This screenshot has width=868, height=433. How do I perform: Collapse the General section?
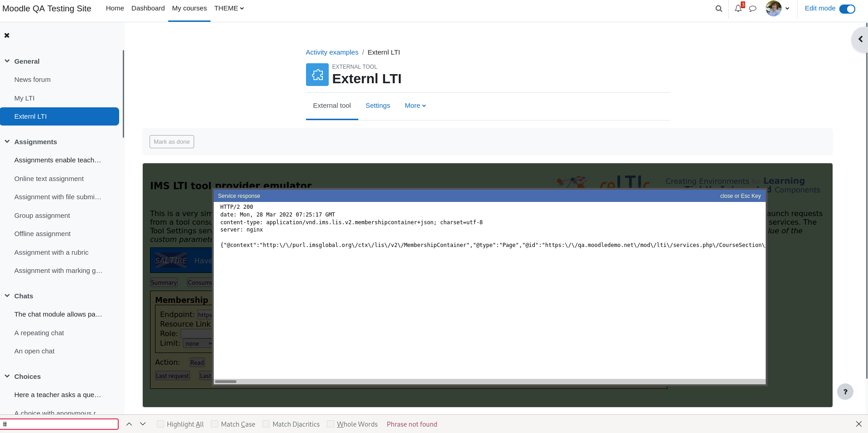pos(7,61)
